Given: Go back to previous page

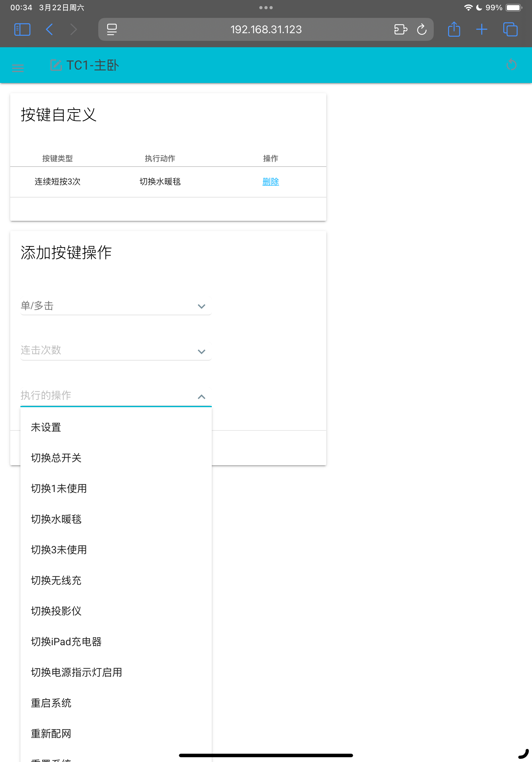Looking at the screenshot, I should 49,30.
